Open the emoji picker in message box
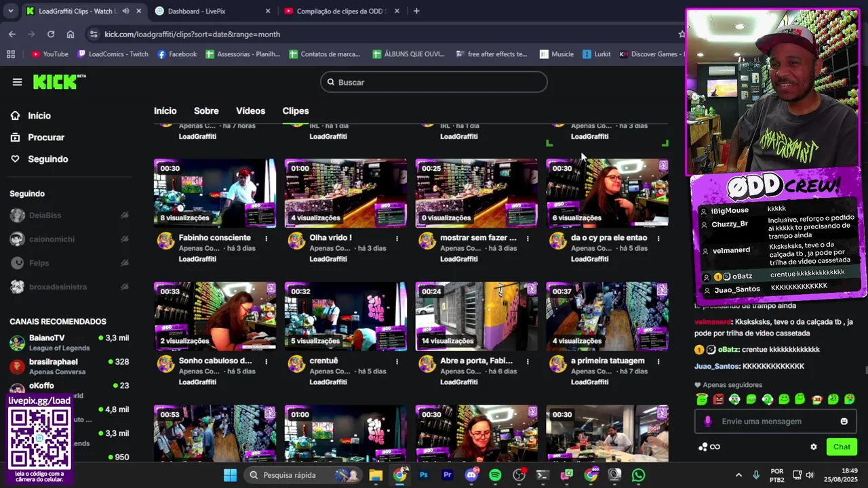Image resolution: width=868 pixels, height=488 pixels. point(844,422)
